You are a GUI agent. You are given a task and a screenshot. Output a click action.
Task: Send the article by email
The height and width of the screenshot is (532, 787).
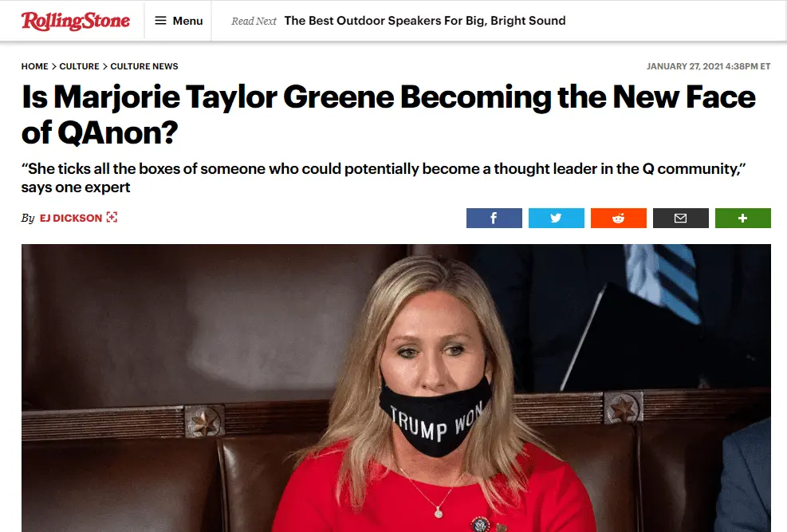pyautogui.click(x=681, y=218)
